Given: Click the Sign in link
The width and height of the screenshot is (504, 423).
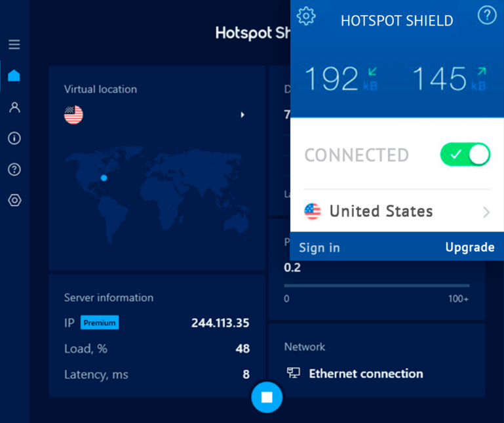Looking at the screenshot, I should tap(319, 247).
